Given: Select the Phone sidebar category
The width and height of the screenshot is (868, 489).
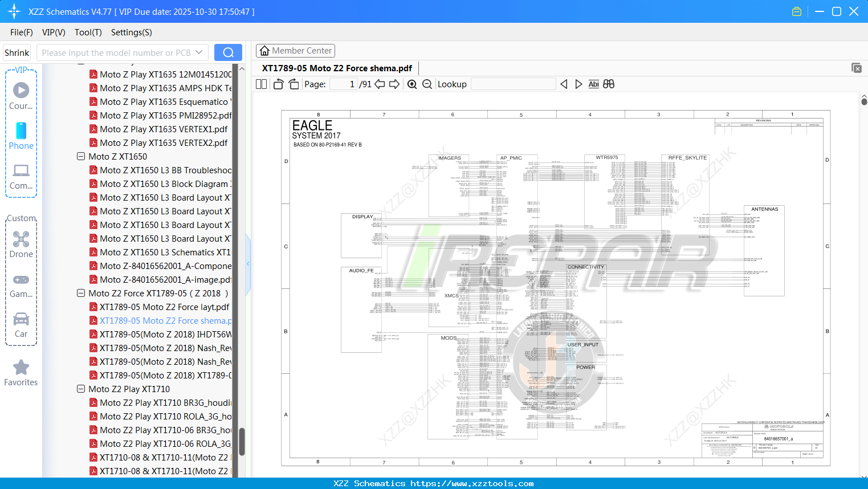Looking at the screenshot, I should click(21, 136).
